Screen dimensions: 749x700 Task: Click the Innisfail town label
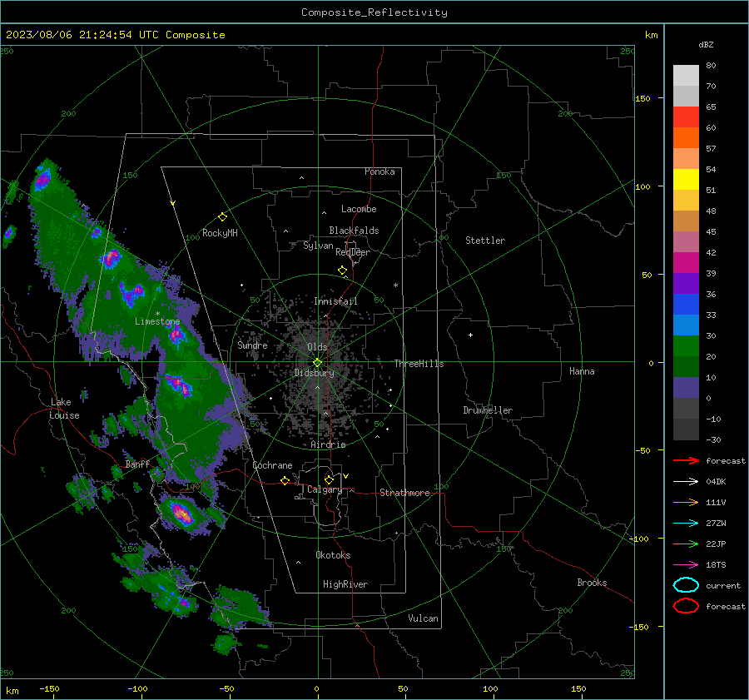335,301
